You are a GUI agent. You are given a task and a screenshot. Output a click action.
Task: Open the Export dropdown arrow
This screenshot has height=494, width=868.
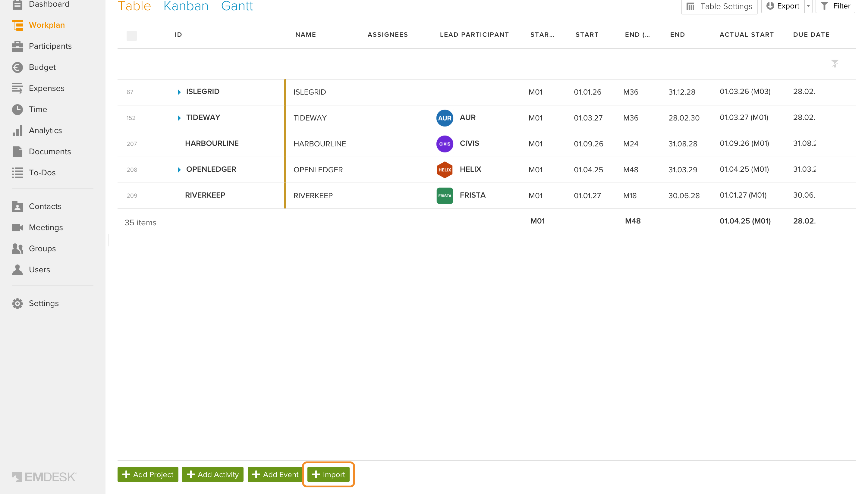808,6
